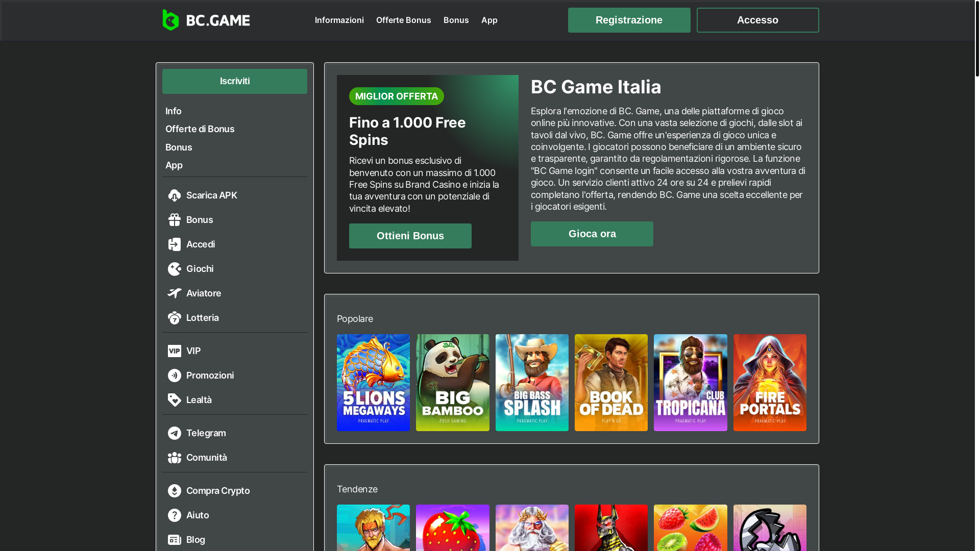This screenshot has width=980, height=551.
Task: Click the Bonus gift icon in sidebar
Action: click(175, 220)
